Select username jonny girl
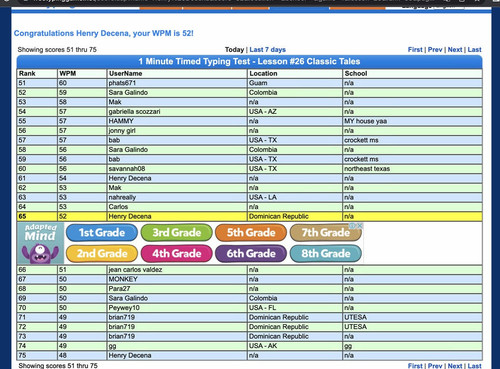This screenshot has height=369, width=500. [x=122, y=131]
